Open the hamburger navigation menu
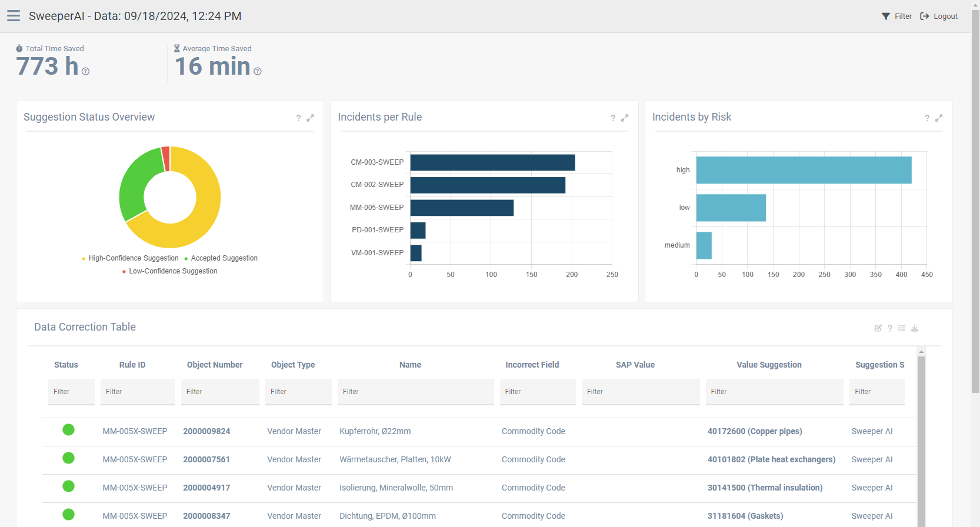 (x=14, y=16)
